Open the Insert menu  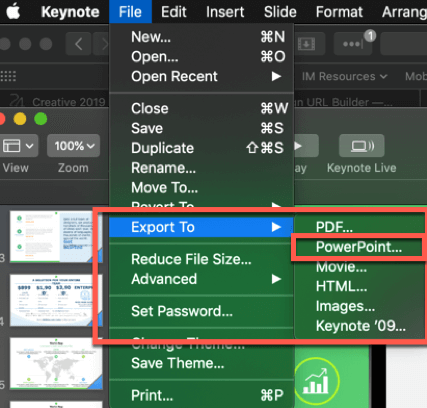[x=225, y=12]
